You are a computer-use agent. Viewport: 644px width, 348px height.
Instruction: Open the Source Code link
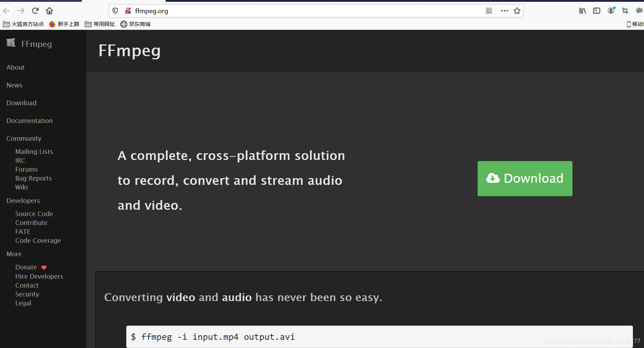click(x=34, y=214)
